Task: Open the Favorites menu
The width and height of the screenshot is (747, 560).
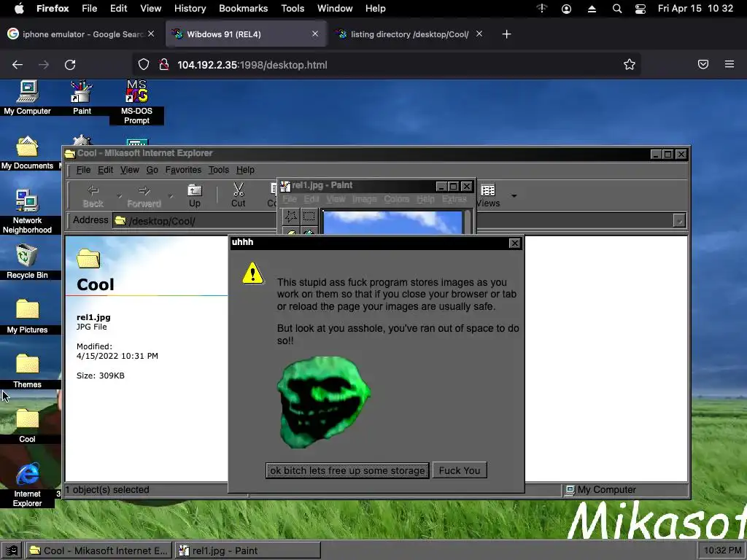Action: (183, 170)
